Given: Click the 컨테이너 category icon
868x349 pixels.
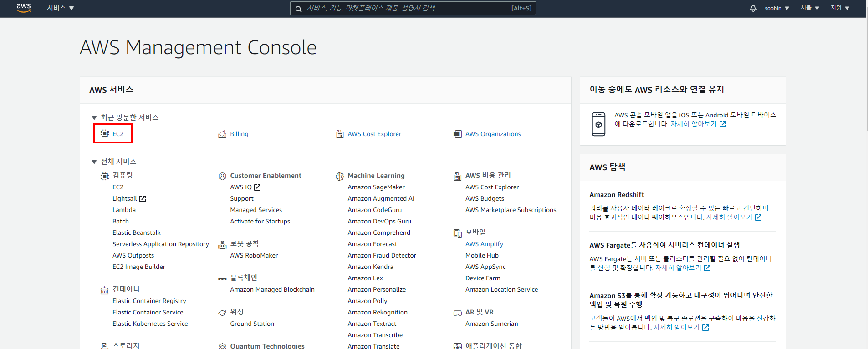Looking at the screenshot, I should pyautogui.click(x=105, y=290).
